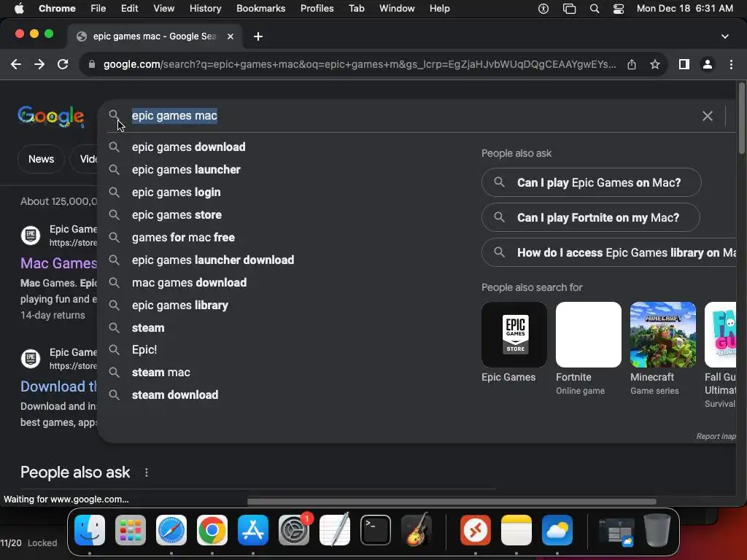747x560 pixels.
Task: Click the Share icon in address bar
Action: tap(632, 64)
